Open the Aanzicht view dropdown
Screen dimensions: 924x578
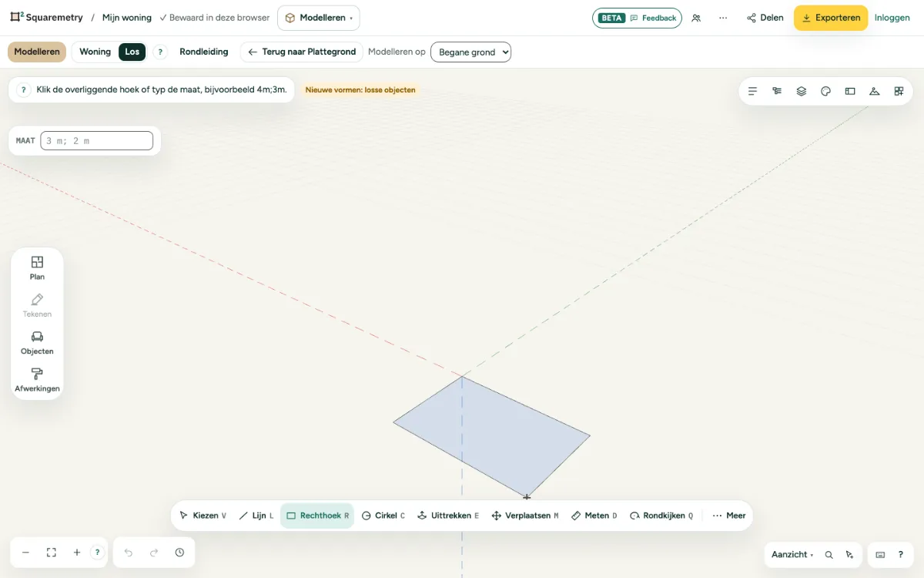point(792,555)
